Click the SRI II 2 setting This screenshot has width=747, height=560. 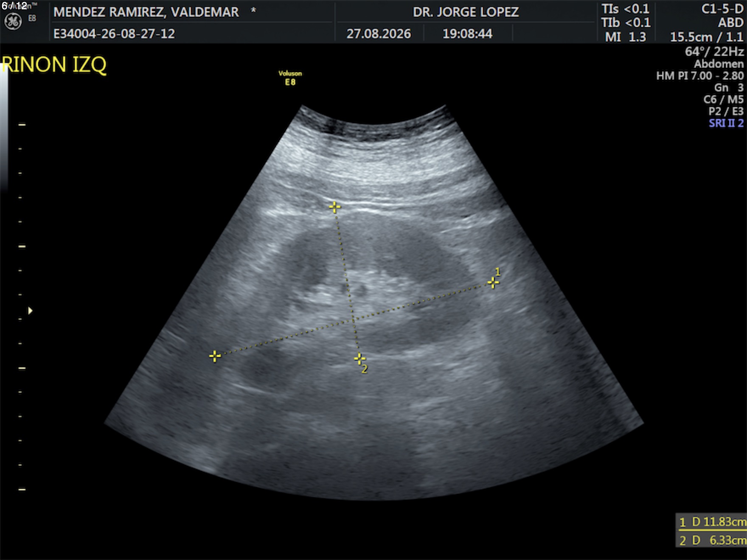pos(726,123)
